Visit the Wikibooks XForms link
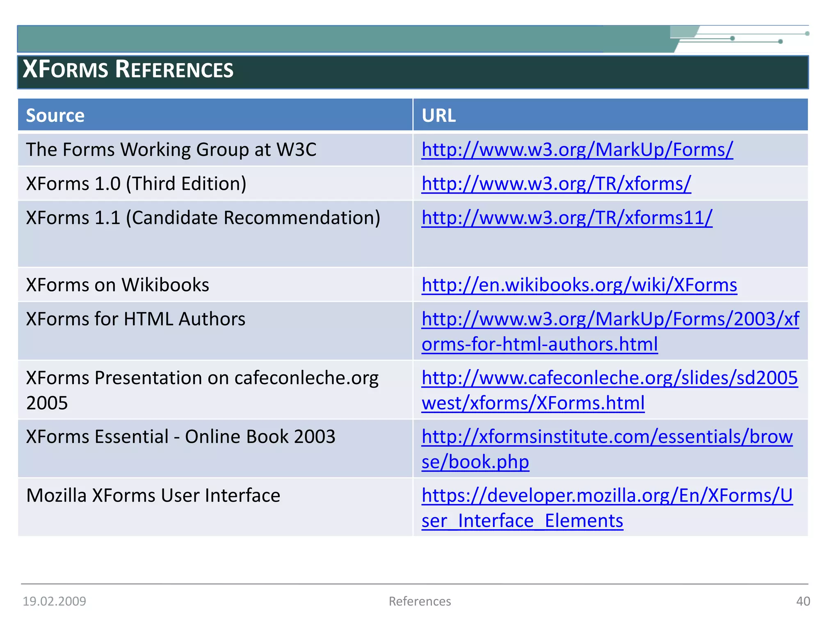Screen dimensions: 840x630 579,285
